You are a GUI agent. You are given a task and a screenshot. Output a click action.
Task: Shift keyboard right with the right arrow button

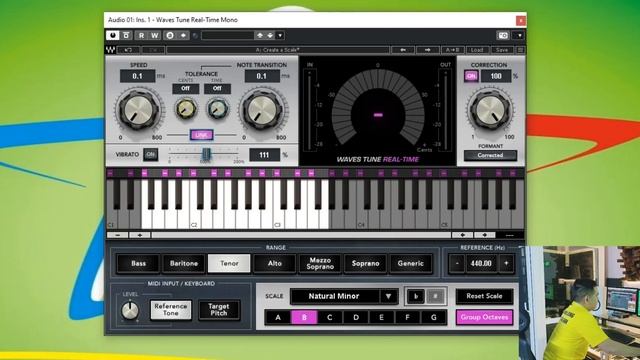(x=484, y=235)
